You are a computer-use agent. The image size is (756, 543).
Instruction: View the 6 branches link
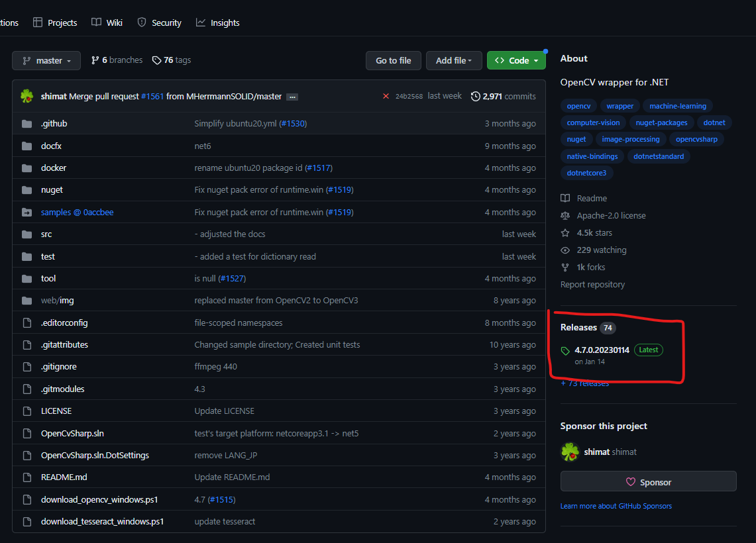(x=117, y=60)
